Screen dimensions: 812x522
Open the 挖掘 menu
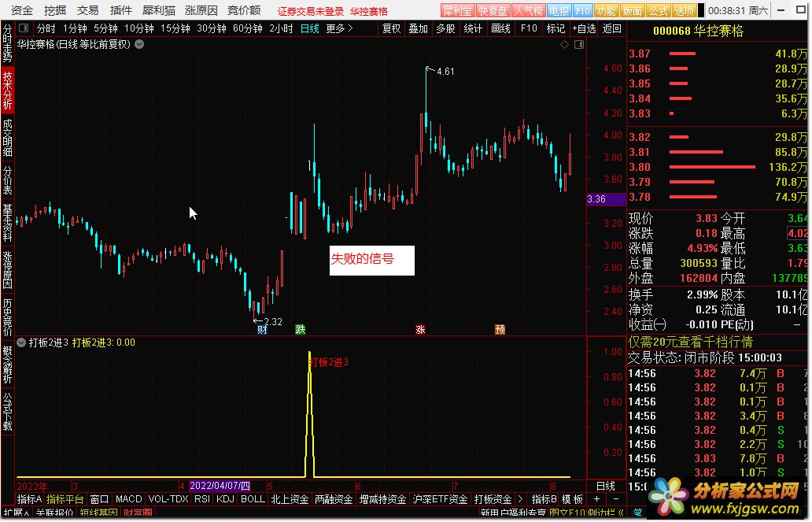pyautogui.click(x=55, y=10)
